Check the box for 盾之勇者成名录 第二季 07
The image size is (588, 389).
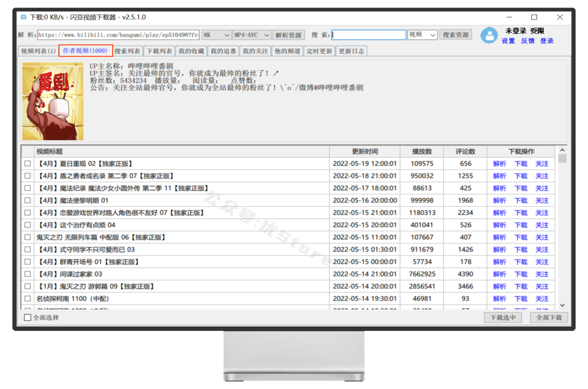pyautogui.click(x=27, y=176)
